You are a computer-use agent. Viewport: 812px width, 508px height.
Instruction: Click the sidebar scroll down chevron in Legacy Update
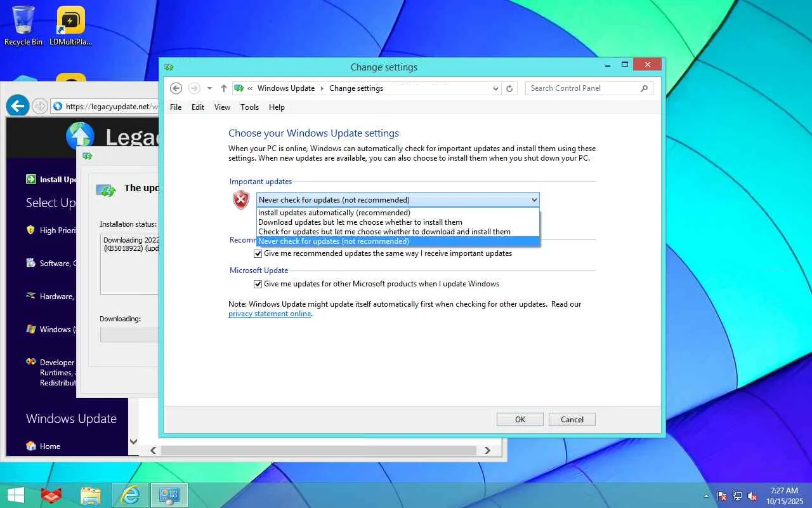[133, 441]
